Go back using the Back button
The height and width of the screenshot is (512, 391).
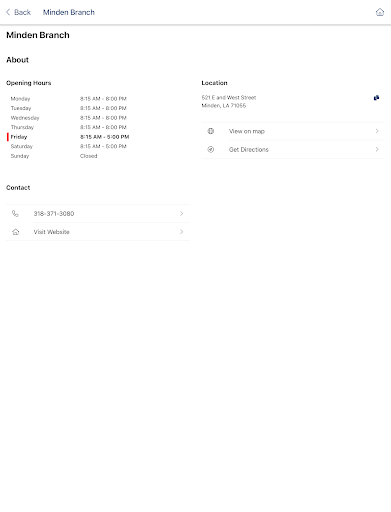point(18,12)
